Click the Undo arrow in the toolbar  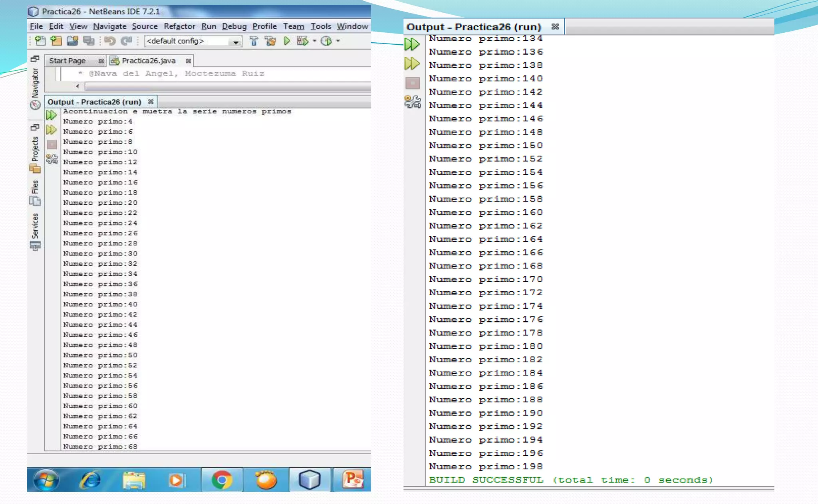tap(110, 41)
